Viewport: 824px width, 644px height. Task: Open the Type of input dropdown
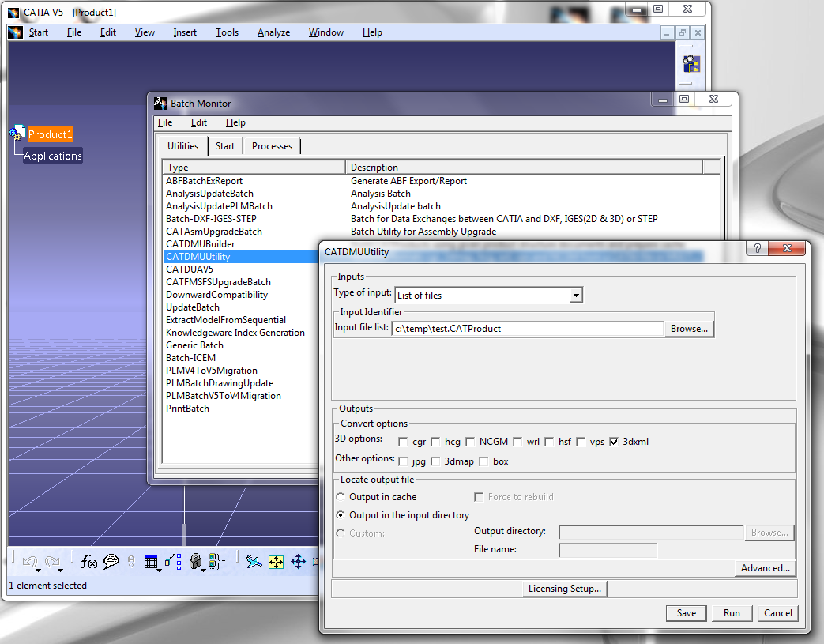576,296
